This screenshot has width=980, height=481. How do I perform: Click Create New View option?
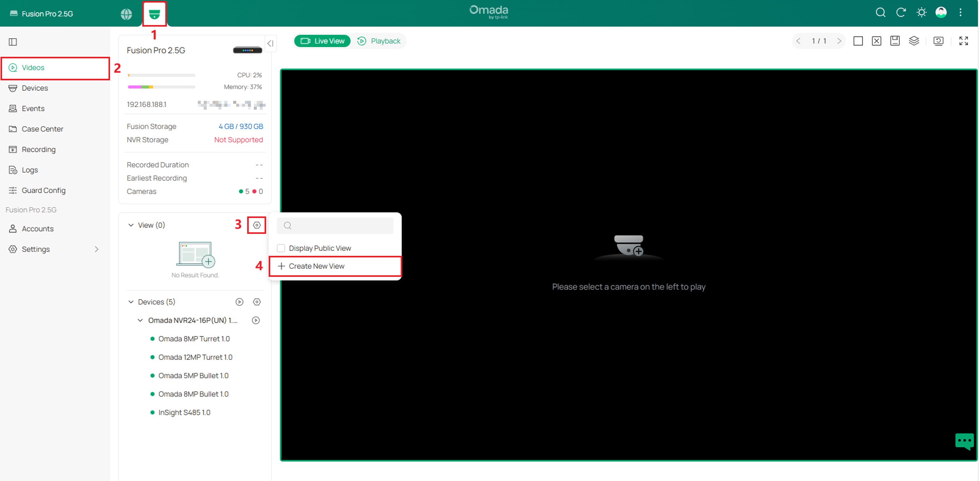[335, 266]
